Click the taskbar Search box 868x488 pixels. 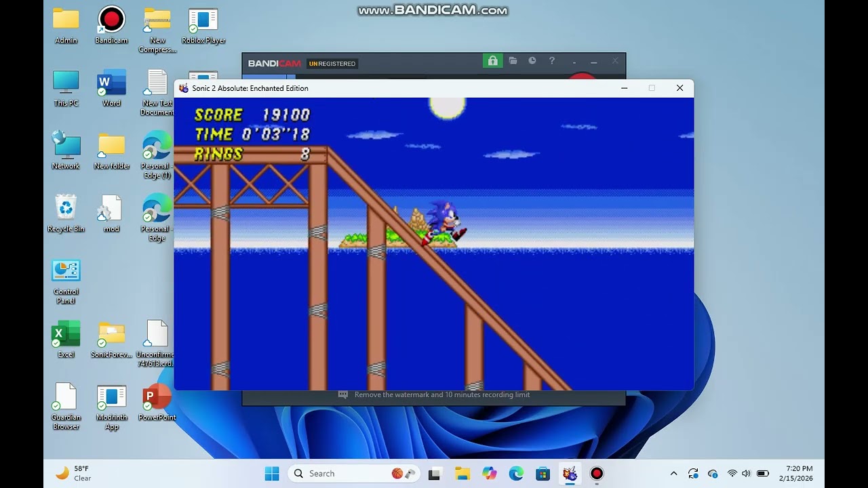pyautogui.click(x=354, y=473)
